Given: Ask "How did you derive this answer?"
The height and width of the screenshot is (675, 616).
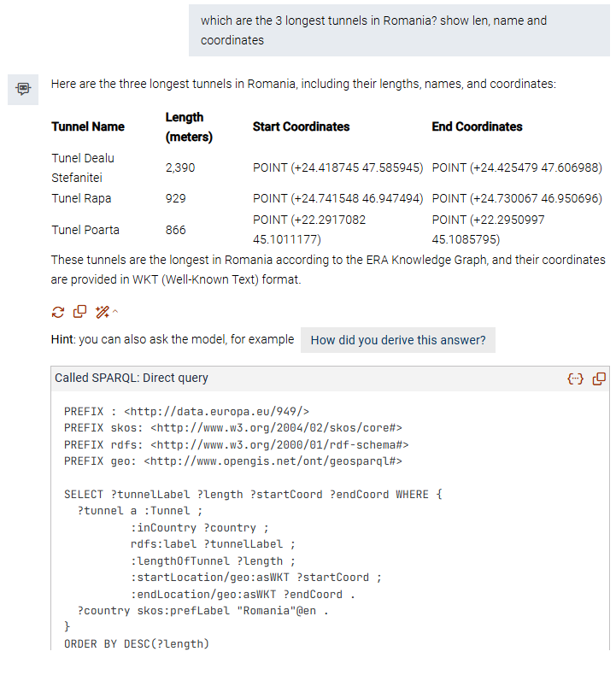Looking at the screenshot, I should coord(397,340).
